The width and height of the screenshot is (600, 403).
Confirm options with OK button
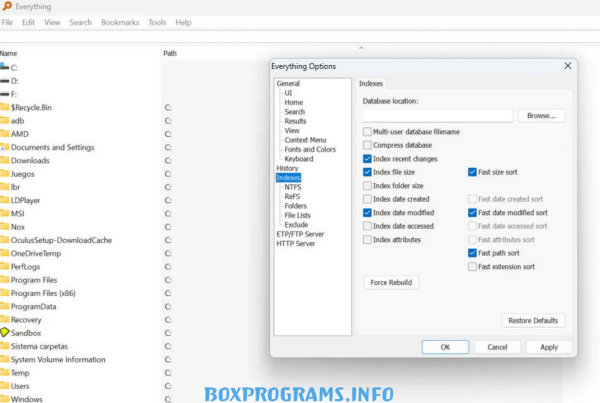(445, 347)
